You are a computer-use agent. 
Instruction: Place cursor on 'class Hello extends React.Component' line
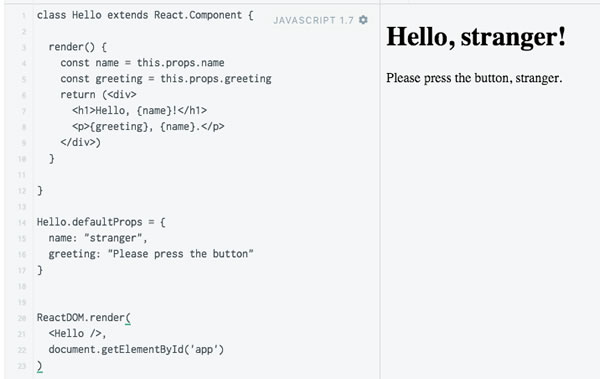click(145, 15)
